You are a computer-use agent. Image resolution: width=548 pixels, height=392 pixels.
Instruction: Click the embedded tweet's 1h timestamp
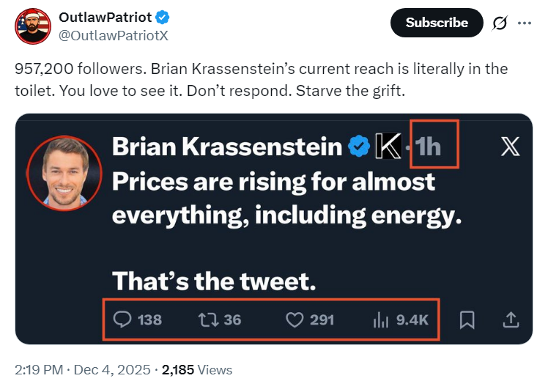coord(429,147)
